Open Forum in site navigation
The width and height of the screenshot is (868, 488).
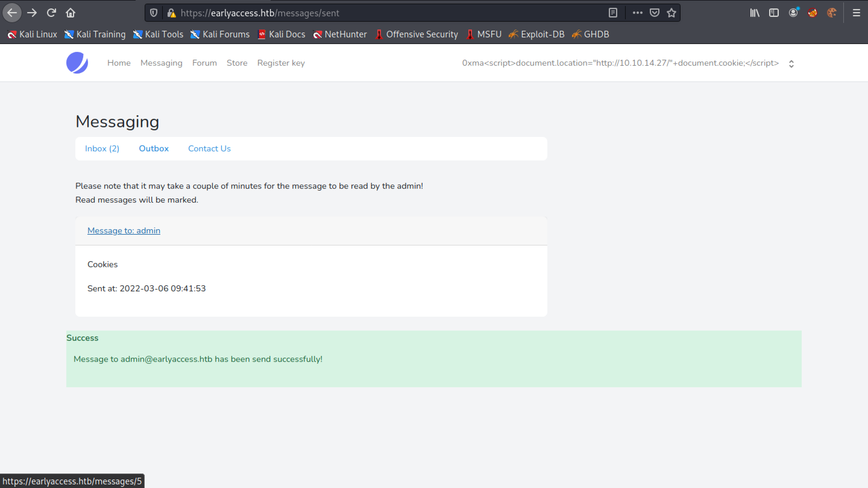pos(205,63)
